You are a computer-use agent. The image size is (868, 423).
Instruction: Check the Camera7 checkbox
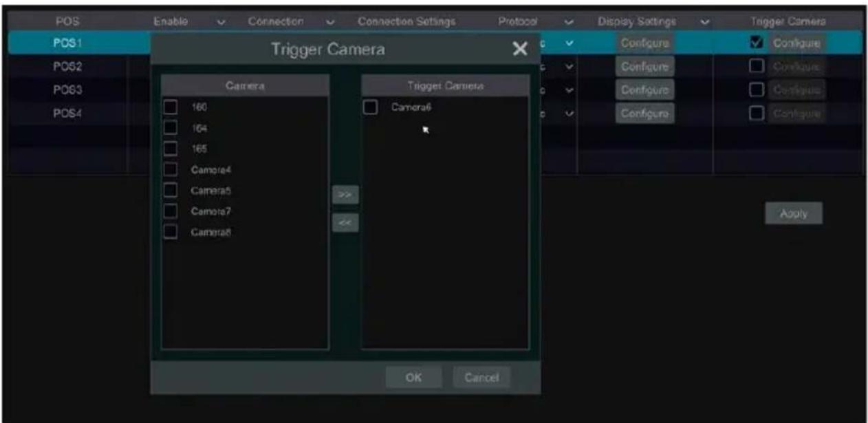[x=171, y=211]
